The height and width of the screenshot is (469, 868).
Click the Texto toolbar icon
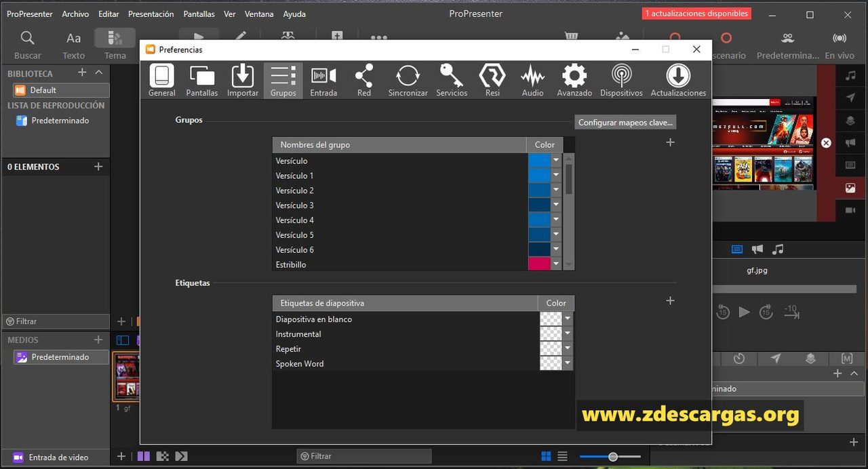(73, 45)
